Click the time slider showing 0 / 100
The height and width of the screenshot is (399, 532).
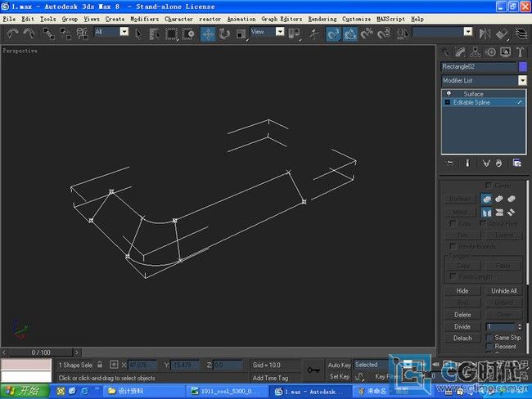[40, 352]
